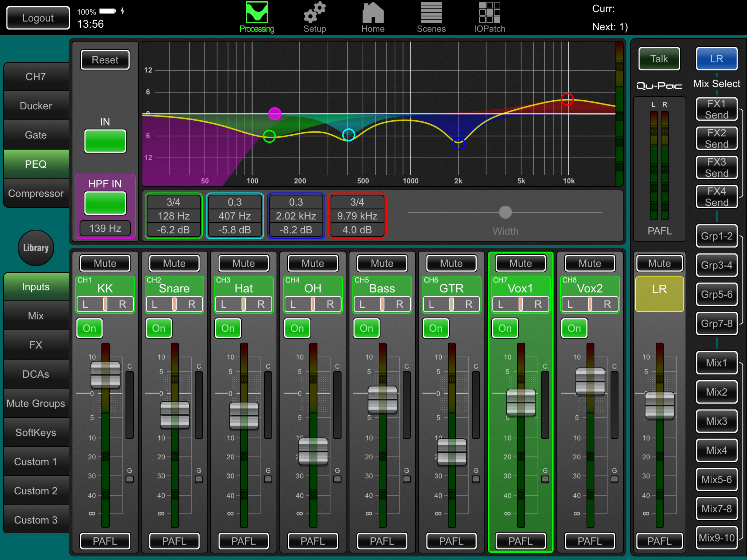Select the blue 2.02 kHz band box
This screenshot has width=747, height=560.
point(296,216)
